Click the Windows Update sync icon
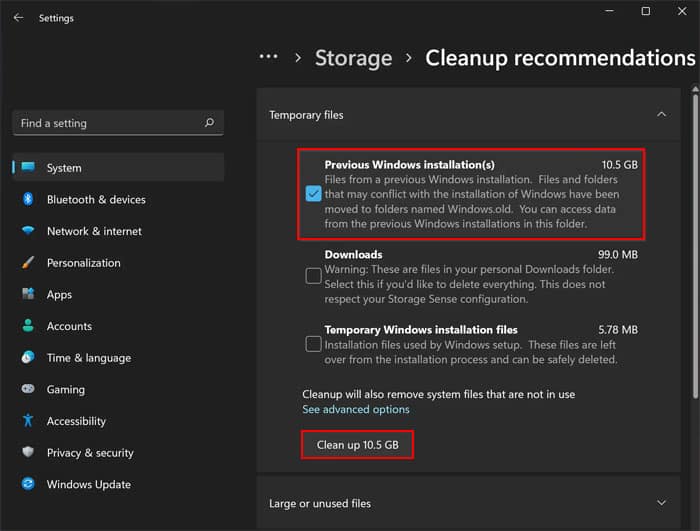Screen dimensions: 700x531 tap(28, 484)
